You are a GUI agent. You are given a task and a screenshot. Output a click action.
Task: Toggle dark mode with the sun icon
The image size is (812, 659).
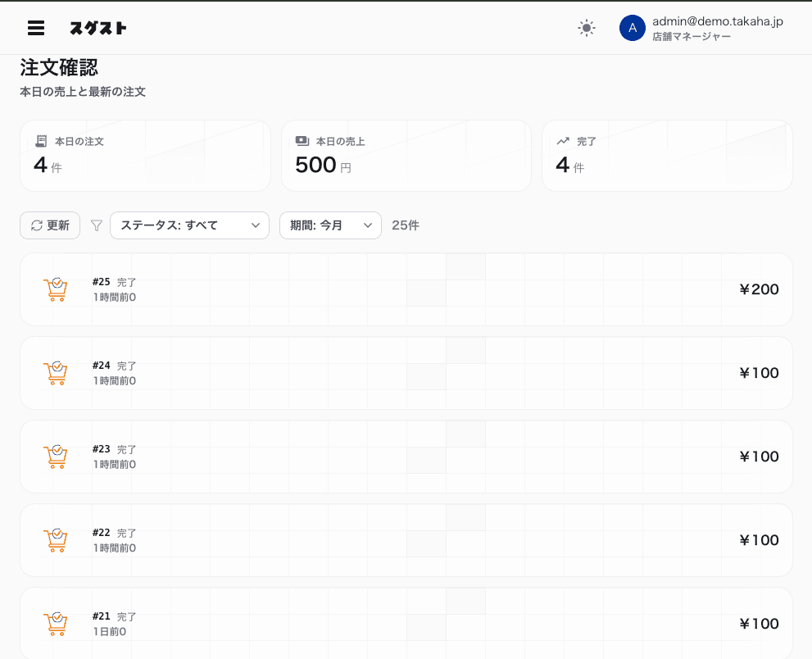click(x=587, y=27)
